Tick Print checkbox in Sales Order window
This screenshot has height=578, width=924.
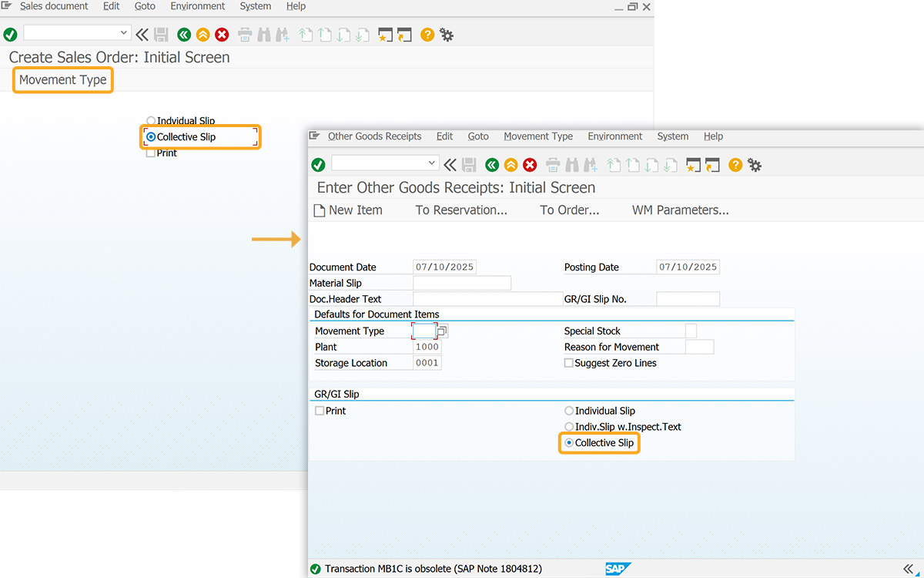151,153
